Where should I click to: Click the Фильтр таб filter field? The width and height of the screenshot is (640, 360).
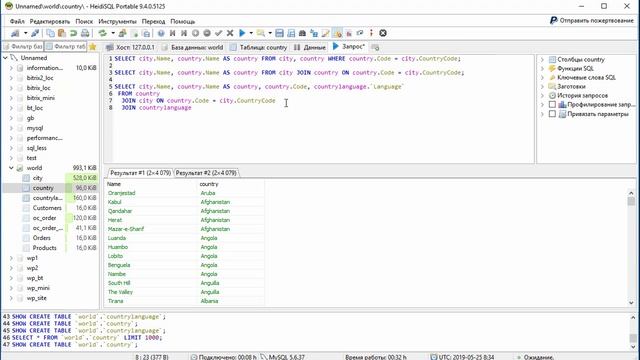tap(66, 47)
